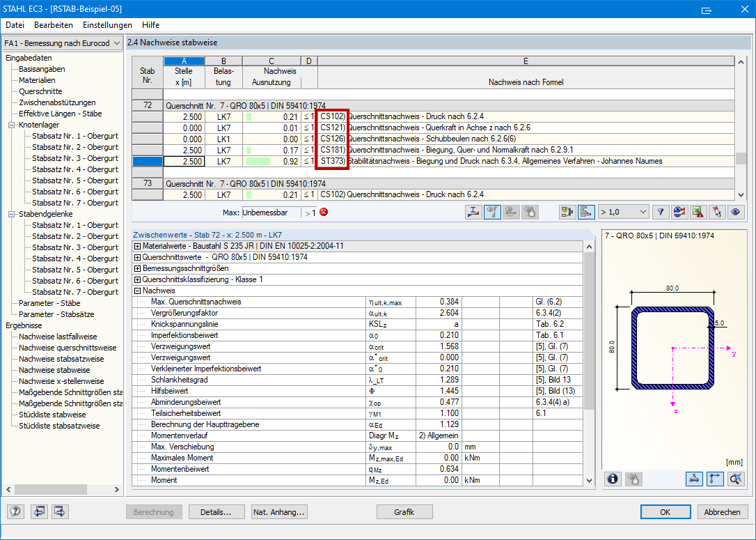Screen dimensions: 756x540
Task: Click the ST373 Stabilitätsnachweis row text
Action: [x=491, y=161]
